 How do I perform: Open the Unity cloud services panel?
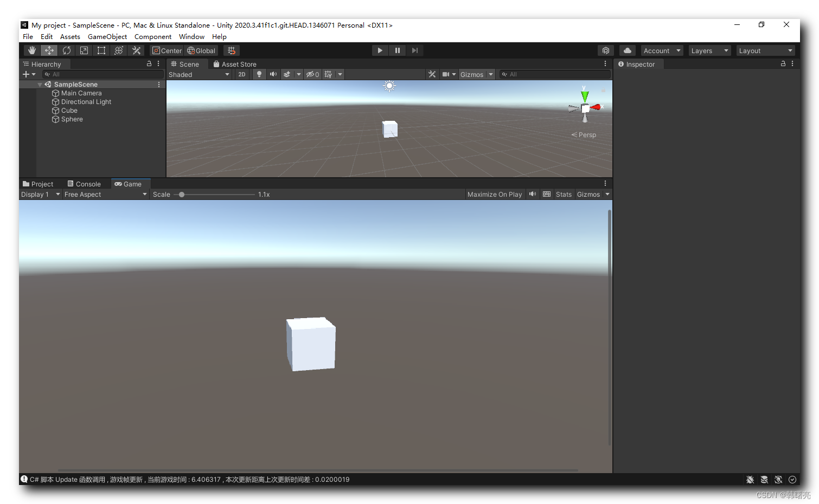[x=628, y=50]
